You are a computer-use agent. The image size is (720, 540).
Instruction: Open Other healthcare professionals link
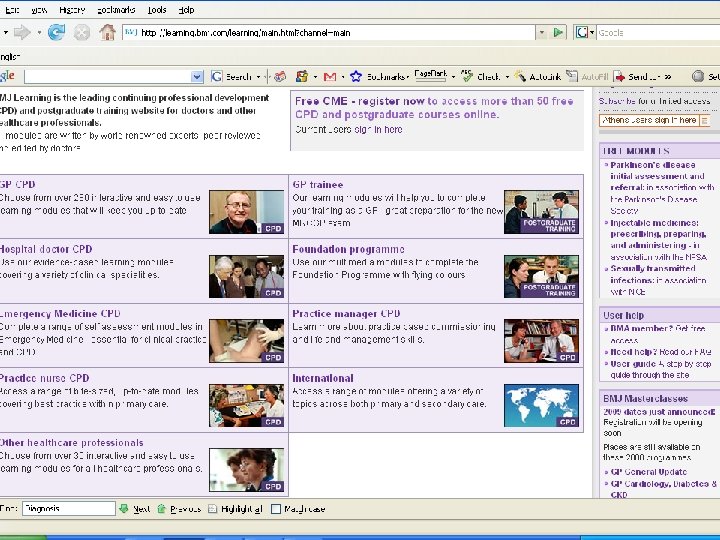point(72,443)
